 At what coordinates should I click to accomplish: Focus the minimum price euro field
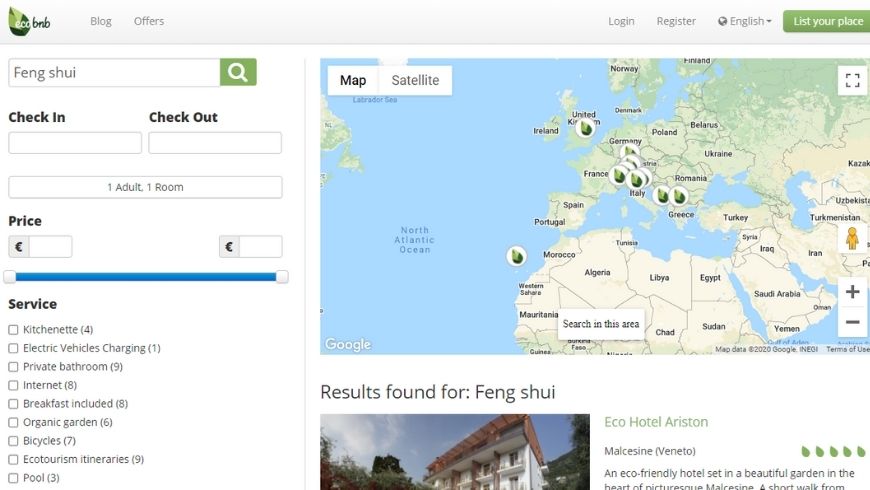coord(50,247)
